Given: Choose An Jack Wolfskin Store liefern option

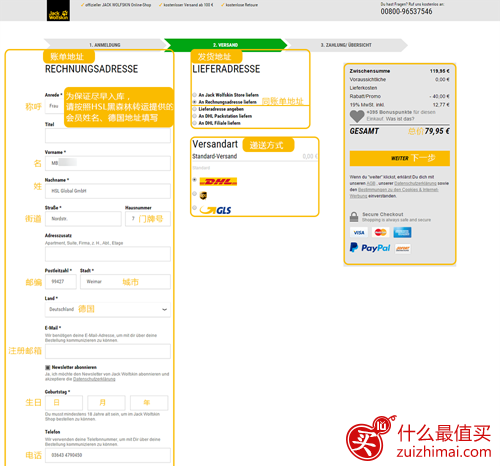Looking at the screenshot, I should click(x=195, y=95).
